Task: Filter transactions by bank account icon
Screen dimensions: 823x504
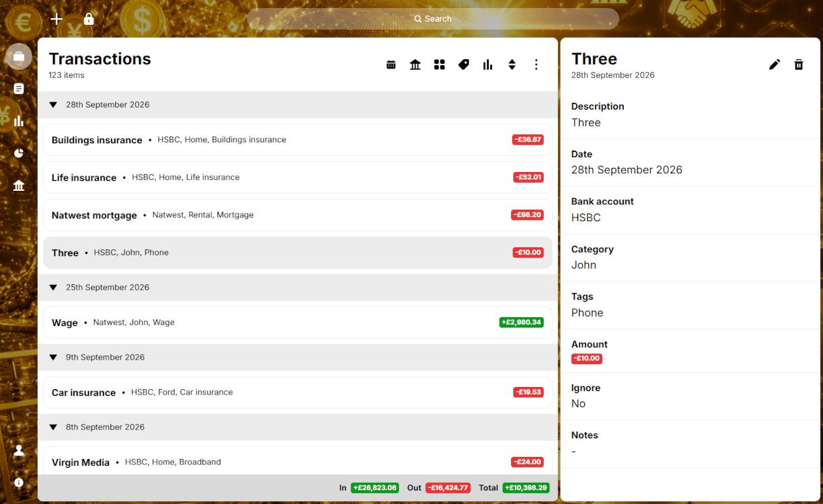Action: pyautogui.click(x=416, y=65)
